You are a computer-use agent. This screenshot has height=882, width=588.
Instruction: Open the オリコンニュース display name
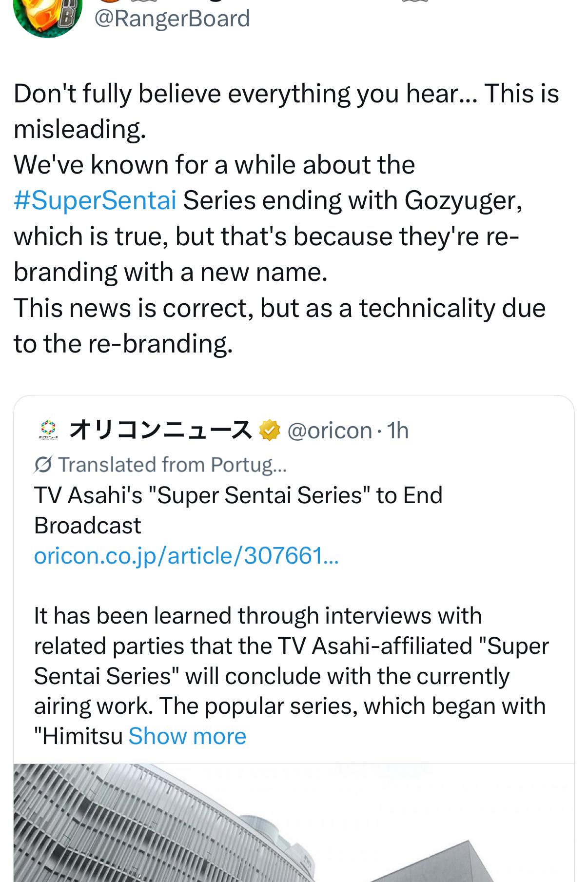click(160, 430)
